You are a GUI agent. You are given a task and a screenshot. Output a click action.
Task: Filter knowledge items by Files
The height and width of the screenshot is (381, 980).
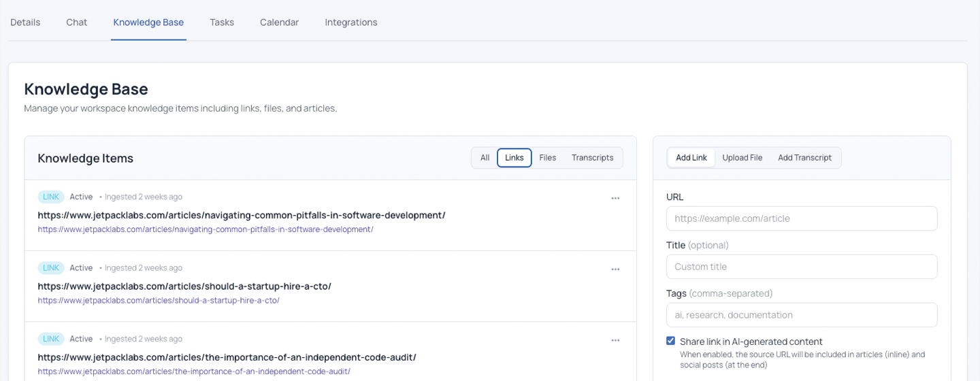548,158
